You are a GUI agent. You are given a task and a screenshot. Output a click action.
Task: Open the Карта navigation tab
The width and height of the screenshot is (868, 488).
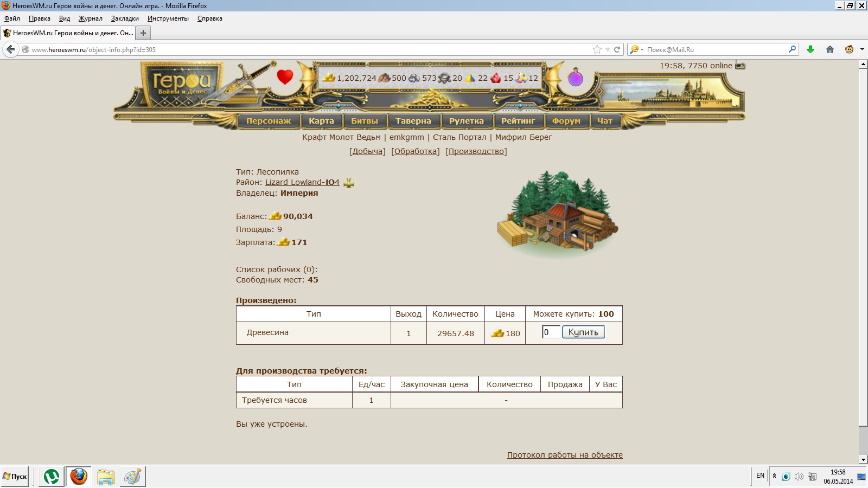click(x=321, y=121)
